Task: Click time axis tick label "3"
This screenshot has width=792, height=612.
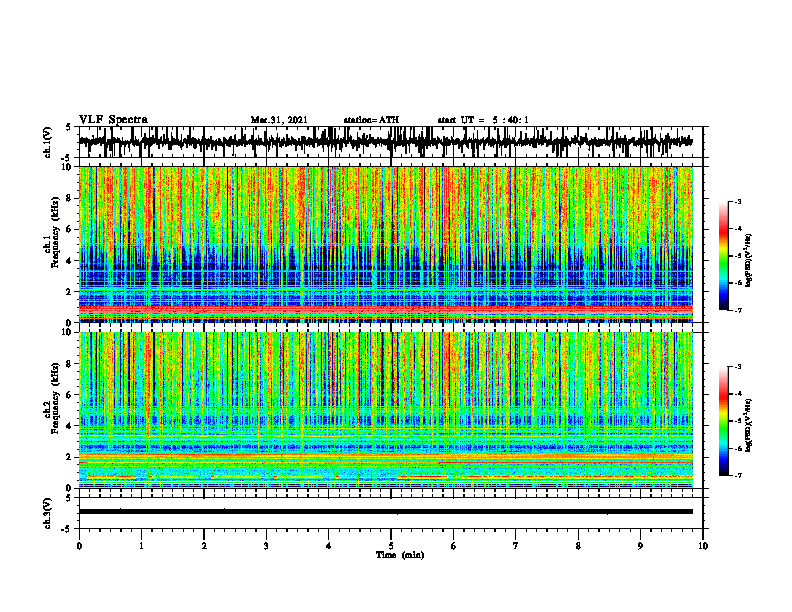Action: [266, 546]
